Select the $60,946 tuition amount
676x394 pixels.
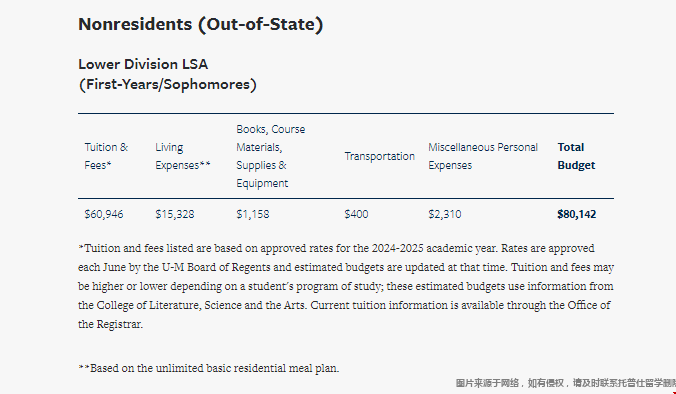pos(103,214)
